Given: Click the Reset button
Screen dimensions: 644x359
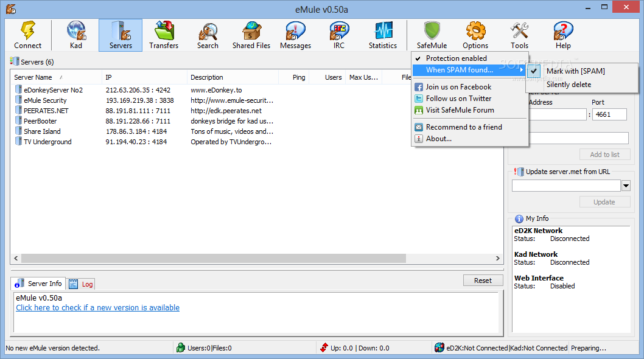Looking at the screenshot, I should [483, 281].
